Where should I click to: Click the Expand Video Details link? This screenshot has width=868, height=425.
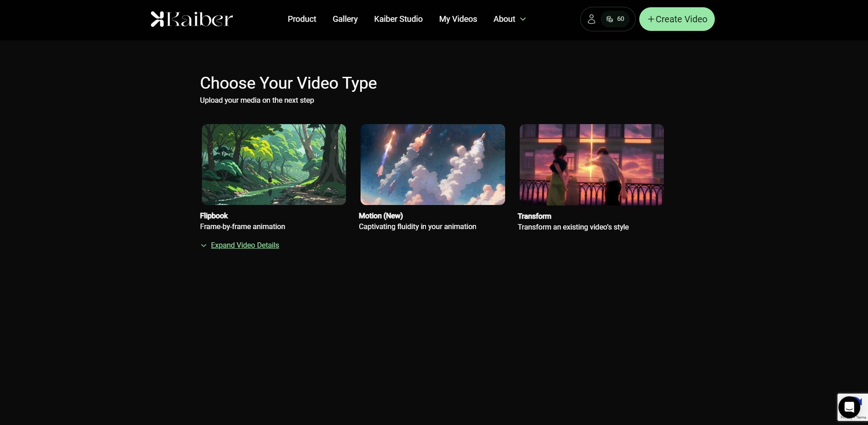coord(245,245)
